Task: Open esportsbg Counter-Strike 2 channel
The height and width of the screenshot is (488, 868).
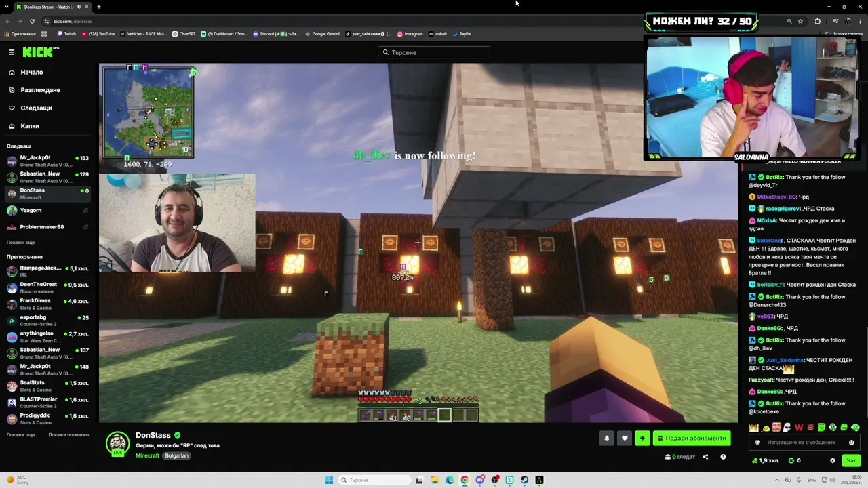Action: click(x=47, y=320)
